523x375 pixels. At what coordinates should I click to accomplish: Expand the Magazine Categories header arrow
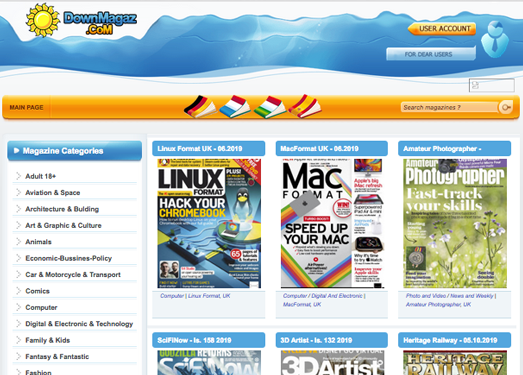16,151
